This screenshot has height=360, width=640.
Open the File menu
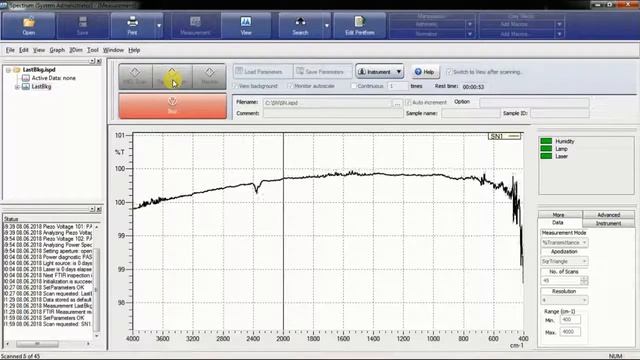coord(10,50)
